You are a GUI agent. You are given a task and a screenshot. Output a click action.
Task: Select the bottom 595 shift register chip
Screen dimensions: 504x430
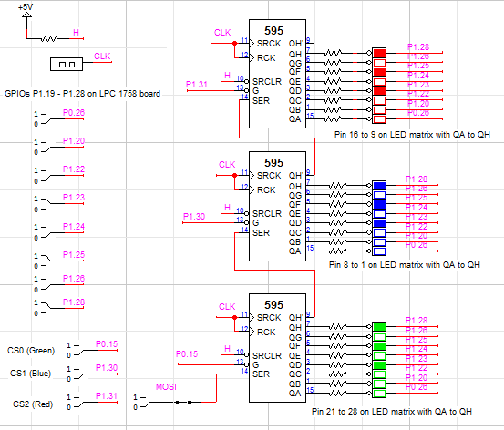(x=277, y=348)
